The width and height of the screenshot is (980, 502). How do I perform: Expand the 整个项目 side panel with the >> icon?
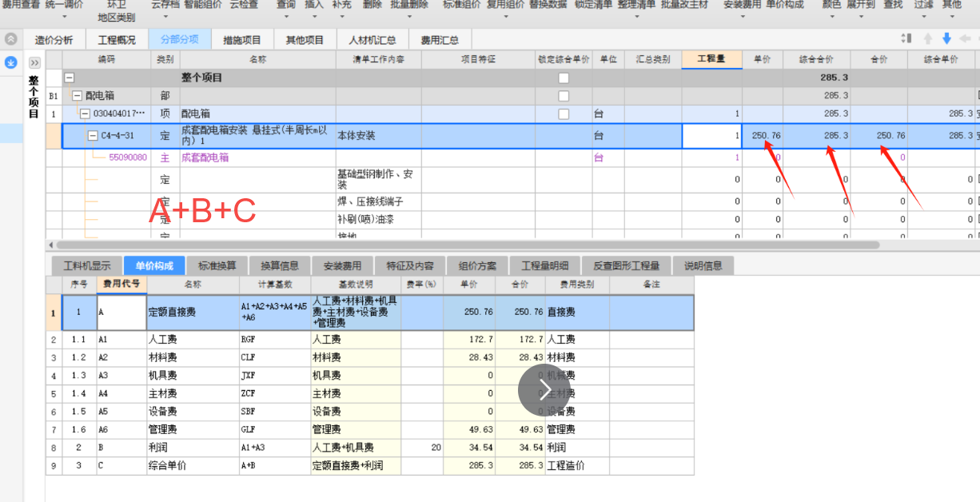coord(34,62)
